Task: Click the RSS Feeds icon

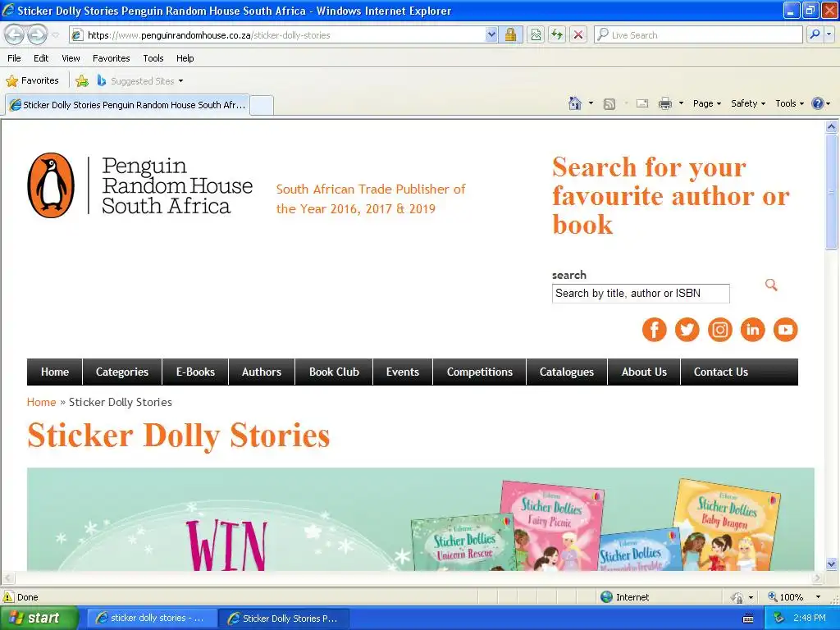Action: click(609, 103)
